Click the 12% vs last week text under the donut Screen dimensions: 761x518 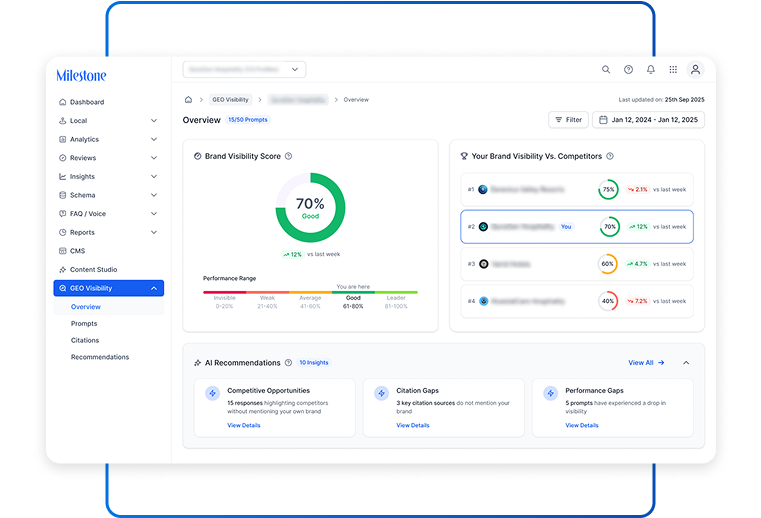pyautogui.click(x=311, y=254)
